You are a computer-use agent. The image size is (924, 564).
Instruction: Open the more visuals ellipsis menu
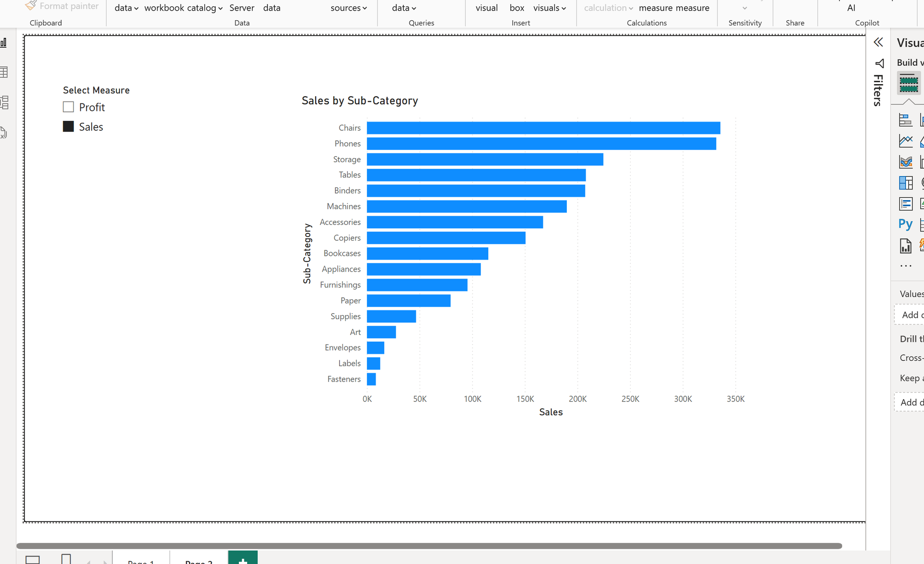point(906,266)
